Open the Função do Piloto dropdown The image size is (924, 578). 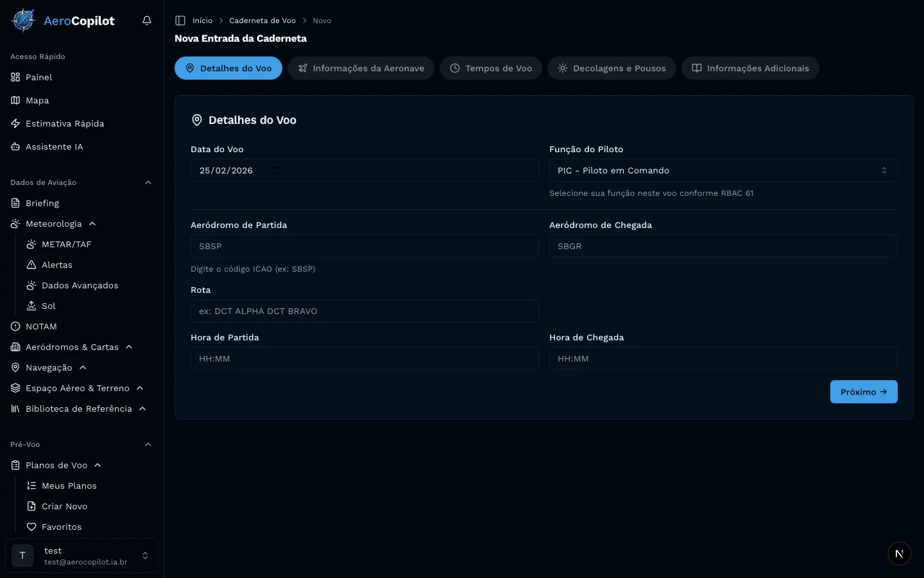coord(723,170)
